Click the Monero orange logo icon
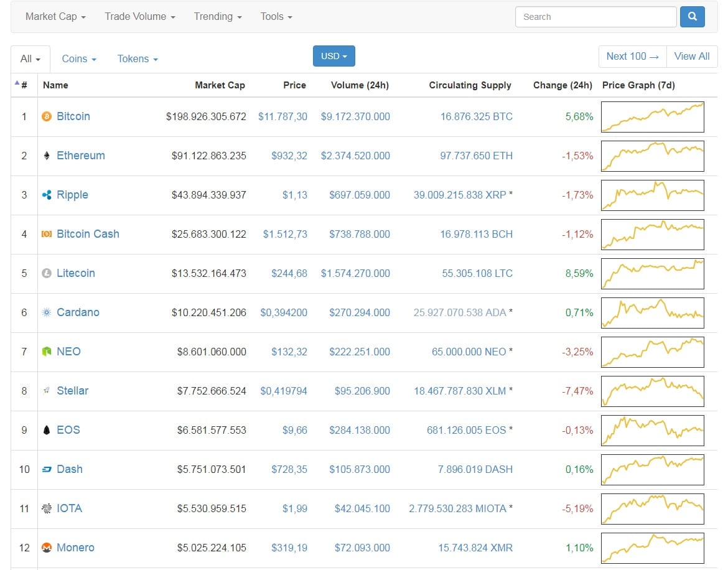 pos(47,548)
